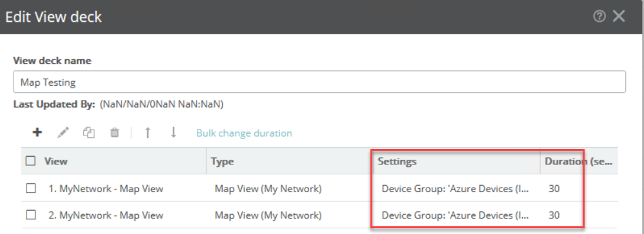This screenshot has width=644, height=234.
Task: Select the '1. MyNetwork - Map View' text
Action: pyautogui.click(x=106, y=189)
